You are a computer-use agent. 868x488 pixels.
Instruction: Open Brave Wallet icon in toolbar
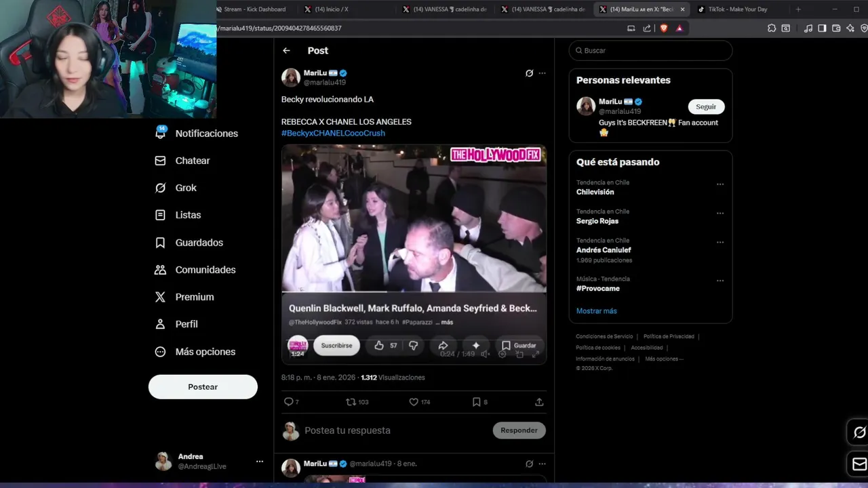click(x=836, y=28)
